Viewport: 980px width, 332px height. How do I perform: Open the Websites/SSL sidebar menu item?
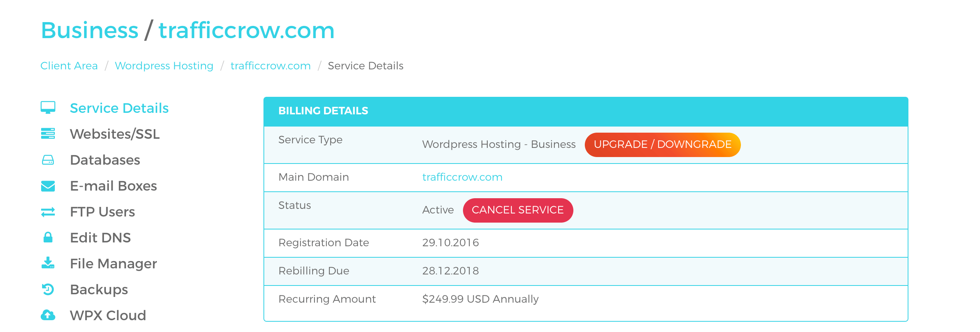point(115,134)
